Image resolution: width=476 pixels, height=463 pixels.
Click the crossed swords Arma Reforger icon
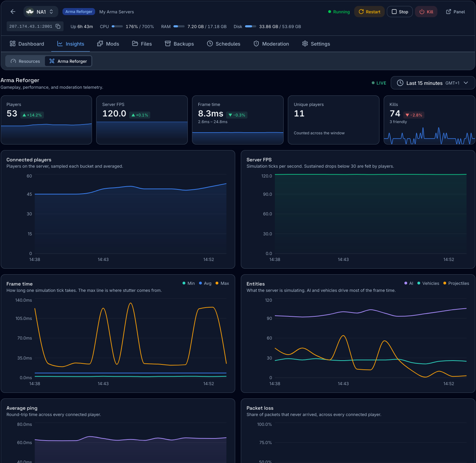click(52, 61)
